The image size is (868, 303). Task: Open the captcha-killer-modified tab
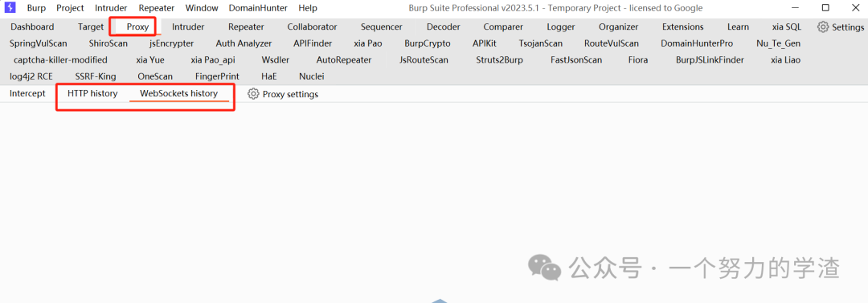(60, 59)
